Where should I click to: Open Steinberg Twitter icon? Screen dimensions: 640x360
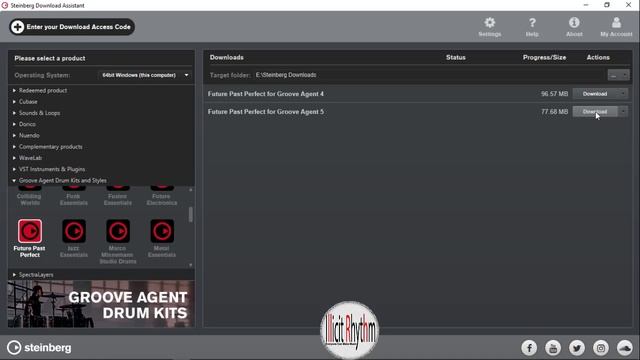[x=577, y=348]
